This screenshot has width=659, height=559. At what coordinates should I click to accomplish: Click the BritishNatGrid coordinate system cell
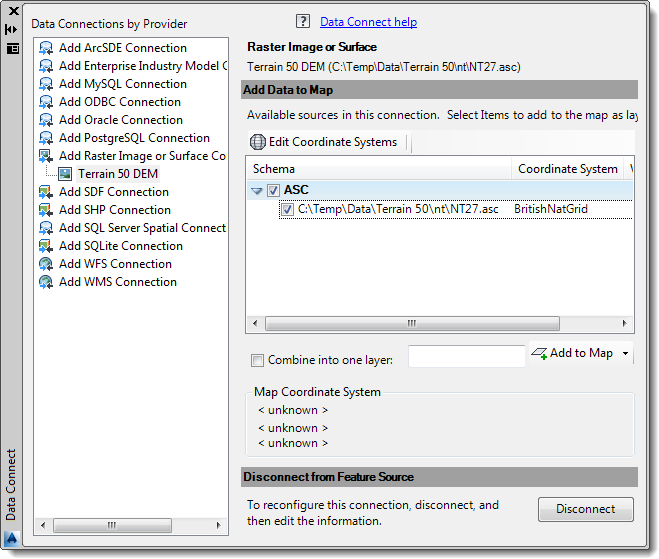pyautogui.click(x=551, y=209)
